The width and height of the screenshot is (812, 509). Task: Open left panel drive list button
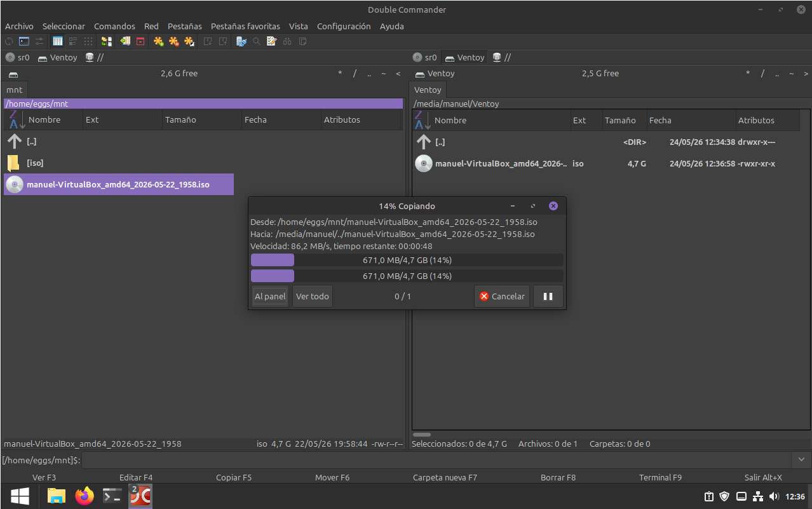pyautogui.click(x=13, y=74)
